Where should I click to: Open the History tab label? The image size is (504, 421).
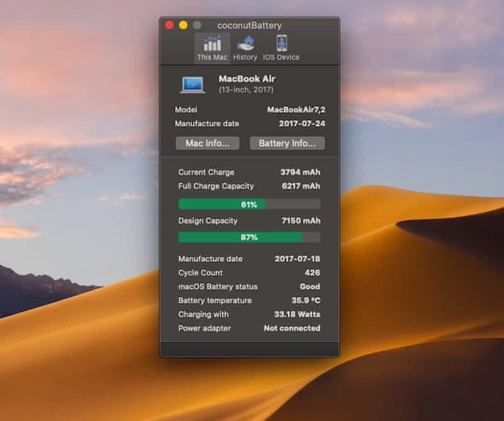[245, 57]
